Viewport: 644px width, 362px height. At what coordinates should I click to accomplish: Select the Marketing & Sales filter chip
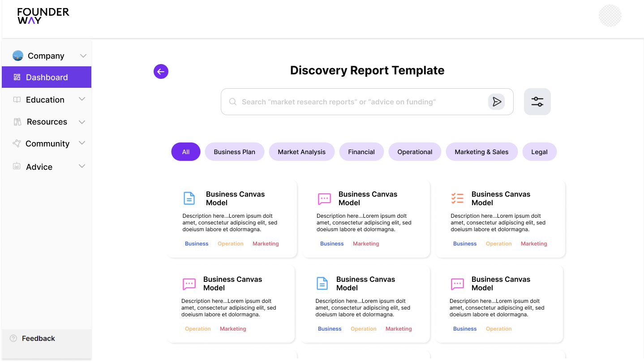point(481,152)
